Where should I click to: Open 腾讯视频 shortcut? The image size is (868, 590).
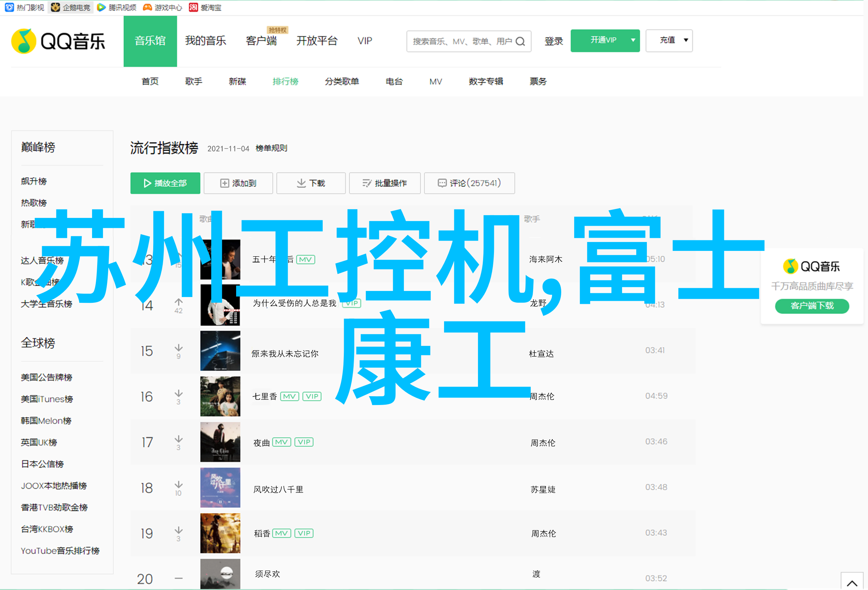[x=117, y=7]
